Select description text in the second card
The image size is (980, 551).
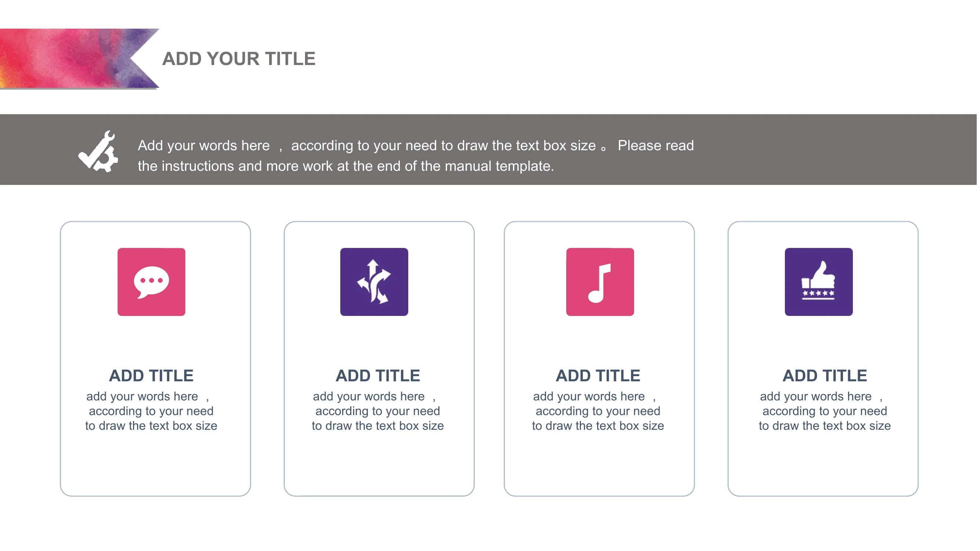[378, 411]
